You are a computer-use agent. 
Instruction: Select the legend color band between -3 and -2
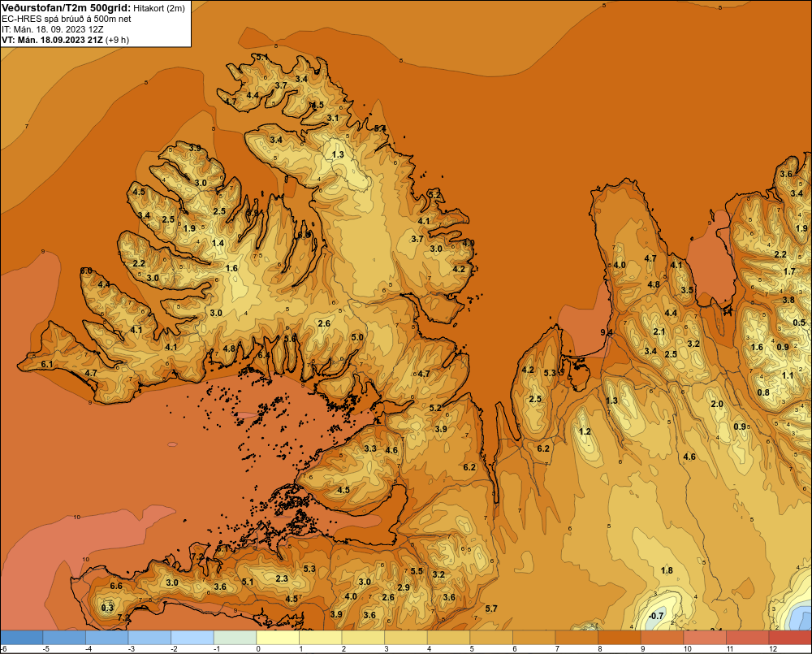point(150,638)
